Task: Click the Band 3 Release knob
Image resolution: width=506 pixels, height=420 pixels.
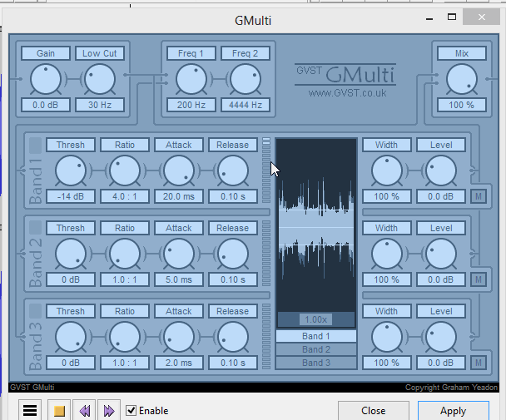Action: 233,337
